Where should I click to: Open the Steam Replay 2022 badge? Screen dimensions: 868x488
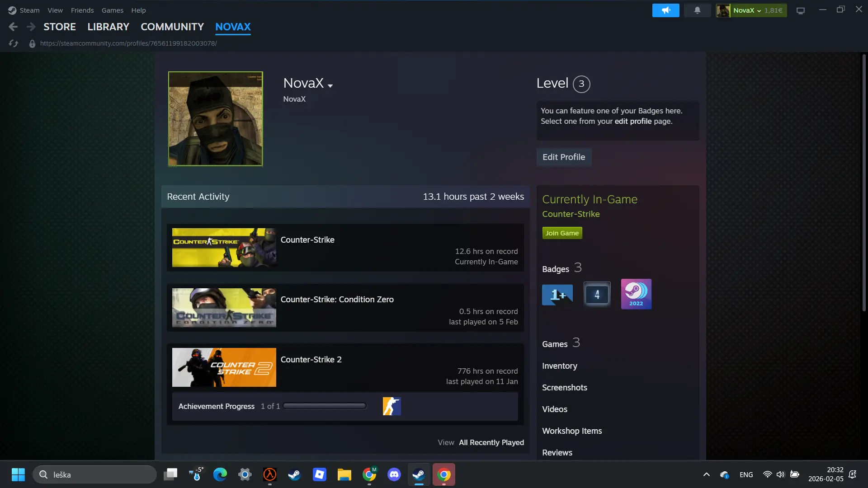[636, 294]
